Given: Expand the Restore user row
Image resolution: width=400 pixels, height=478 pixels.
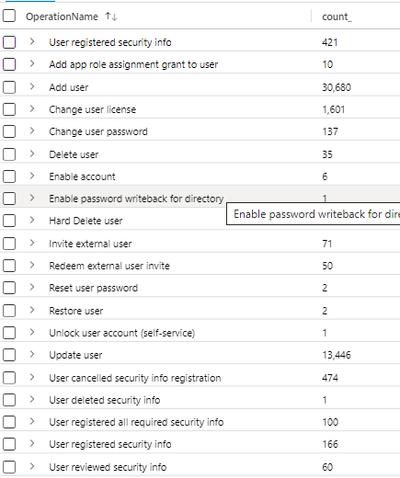Looking at the screenshot, I should pos(32,310).
